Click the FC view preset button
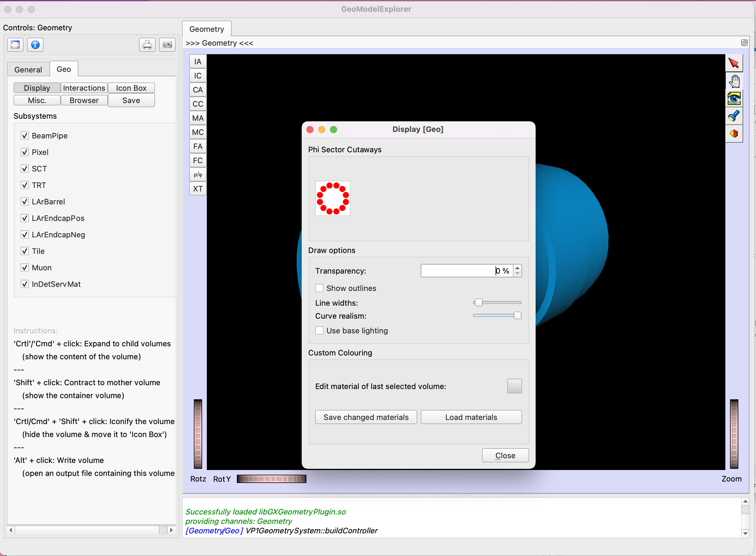This screenshot has height=556, width=756. [x=198, y=160]
